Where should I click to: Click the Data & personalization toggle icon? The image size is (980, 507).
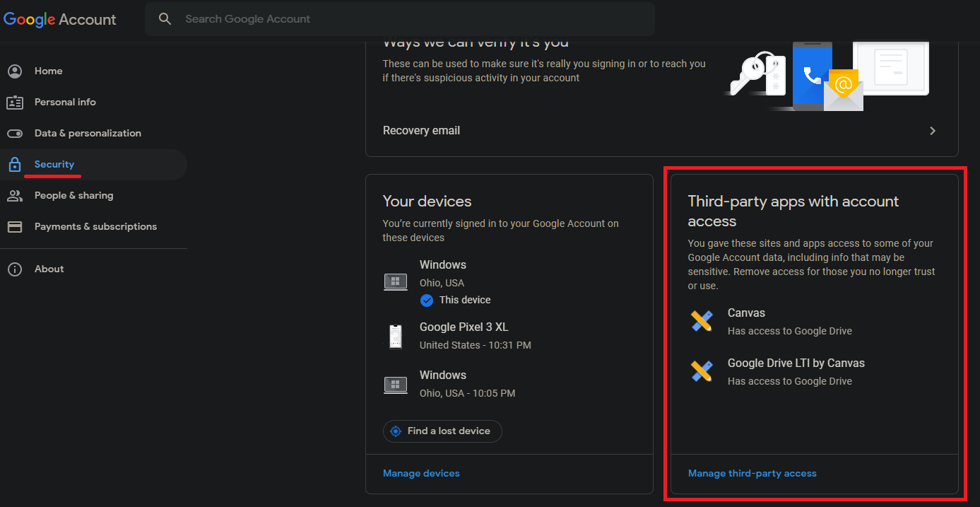(x=15, y=134)
